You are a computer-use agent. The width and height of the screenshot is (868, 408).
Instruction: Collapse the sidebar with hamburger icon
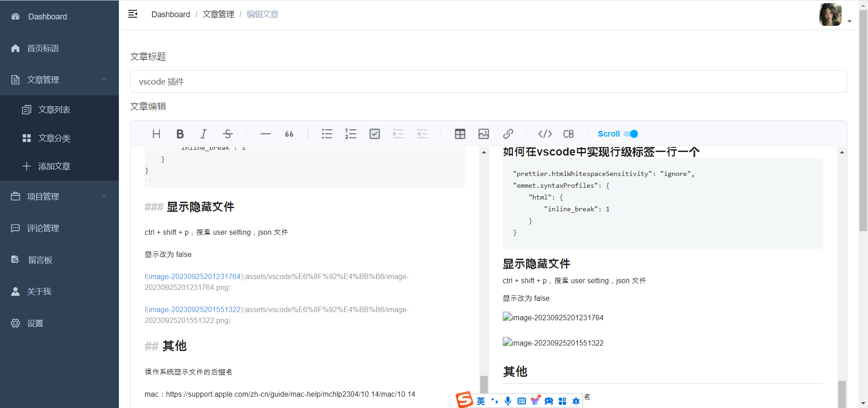pos(133,14)
